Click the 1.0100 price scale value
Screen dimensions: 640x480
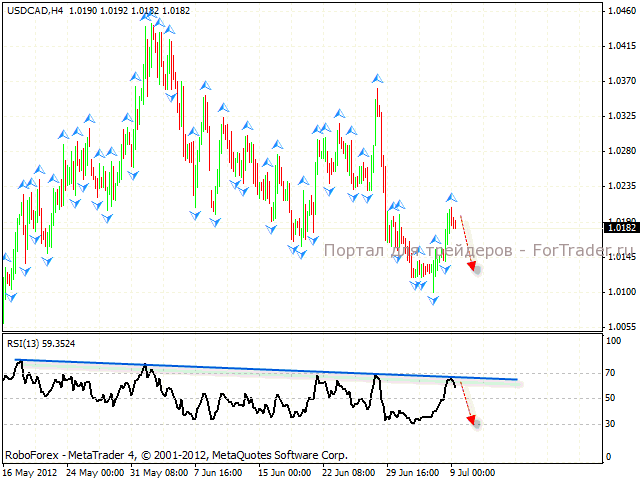pyautogui.click(x=620, y=292)
